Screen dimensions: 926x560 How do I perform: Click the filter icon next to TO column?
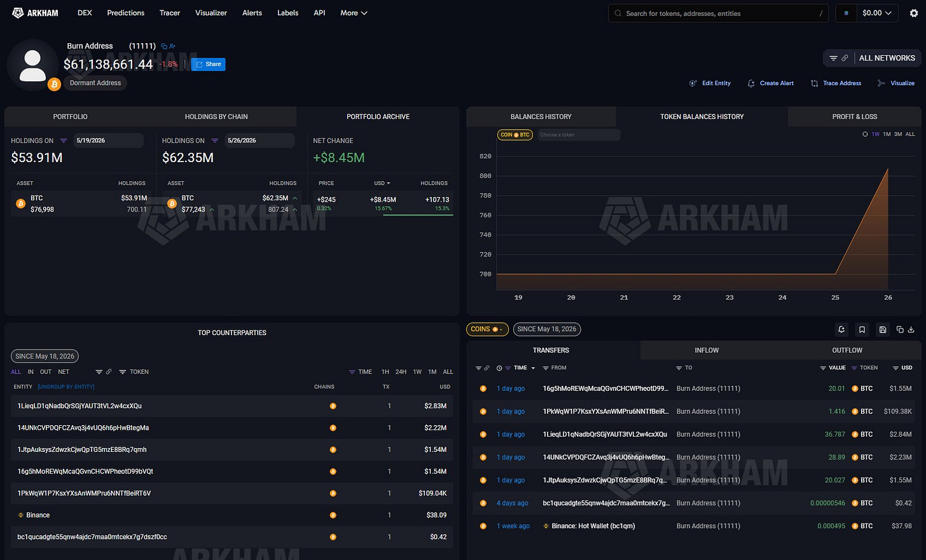679,368
